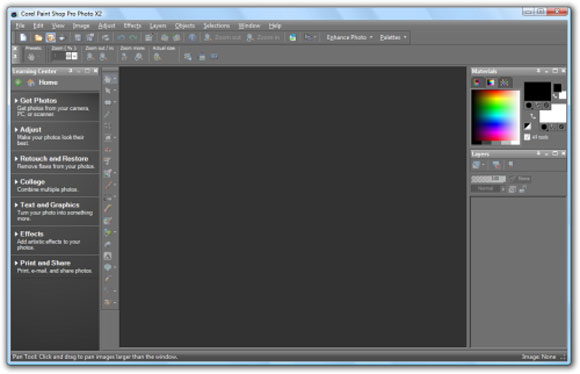Toggle the All tools checkbox
The image size is (580, 374).
click(527, 137)
